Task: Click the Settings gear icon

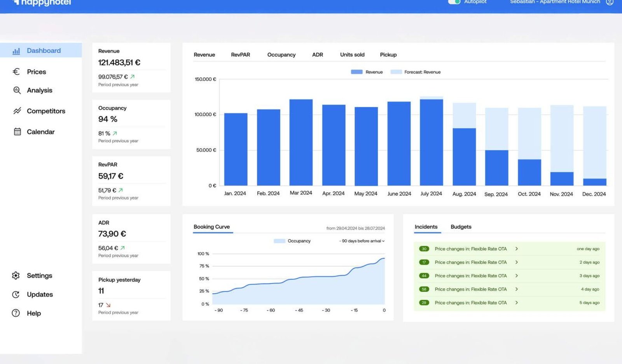Action: coord(16,275)
